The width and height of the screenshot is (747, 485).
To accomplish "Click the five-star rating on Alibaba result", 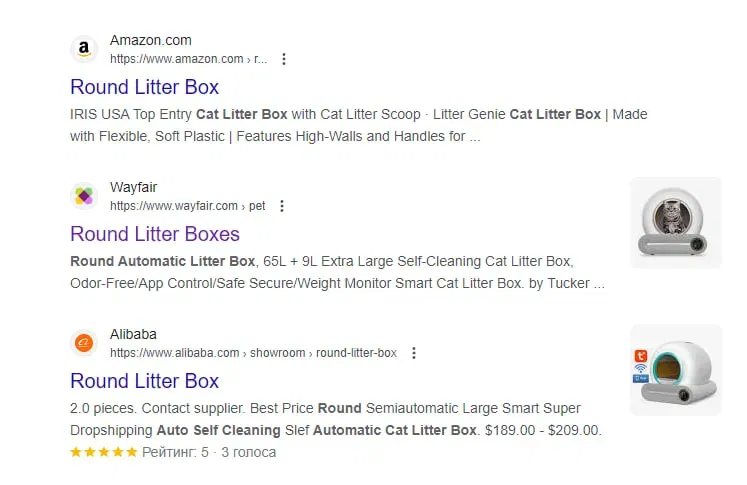I will pyautogui.click(x=103, y=452).
